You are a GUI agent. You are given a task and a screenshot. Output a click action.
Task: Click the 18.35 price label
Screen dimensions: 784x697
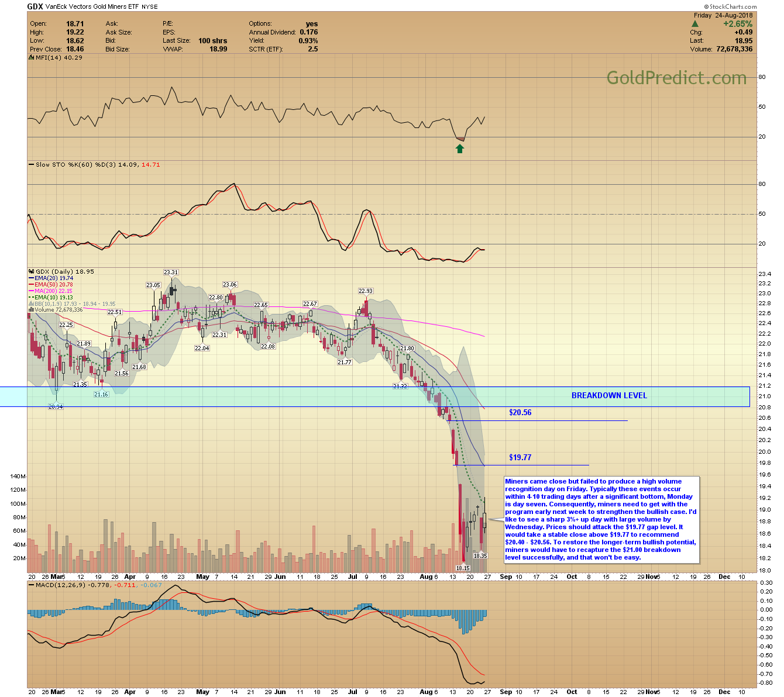point(480,556)
